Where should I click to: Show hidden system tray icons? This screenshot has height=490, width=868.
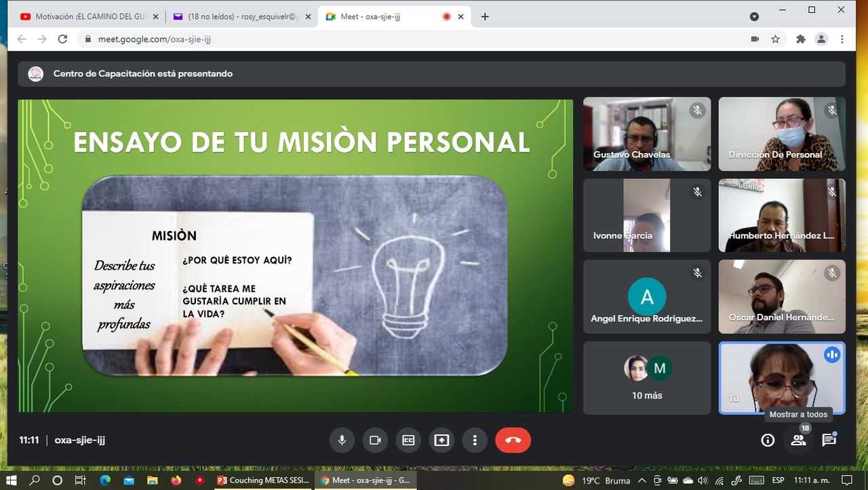pos(644,481)
